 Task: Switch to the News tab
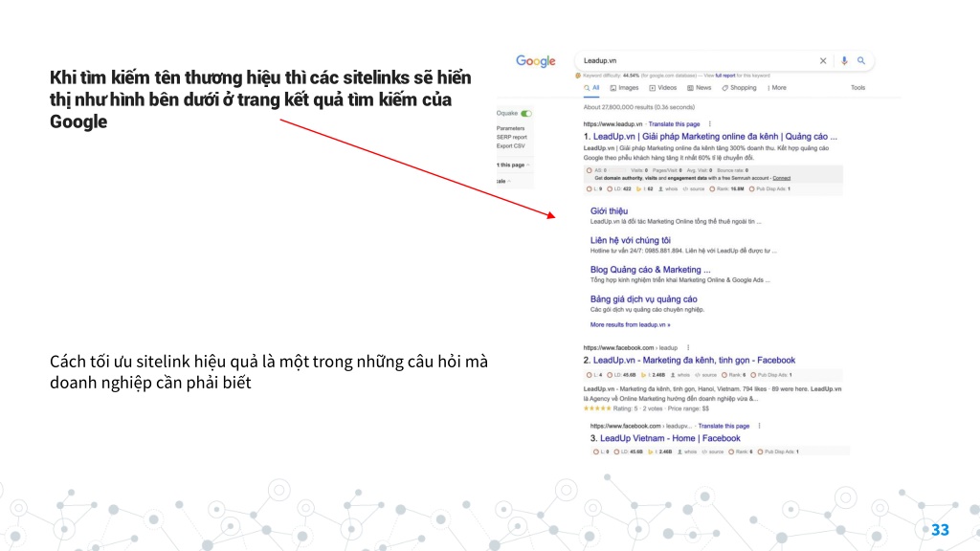coord(699,88)
